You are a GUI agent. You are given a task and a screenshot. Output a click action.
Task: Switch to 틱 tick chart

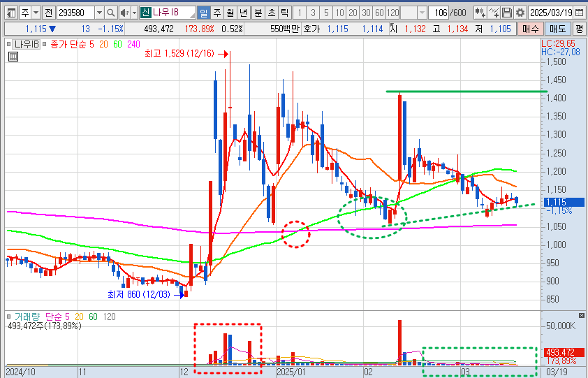[284, 13]
